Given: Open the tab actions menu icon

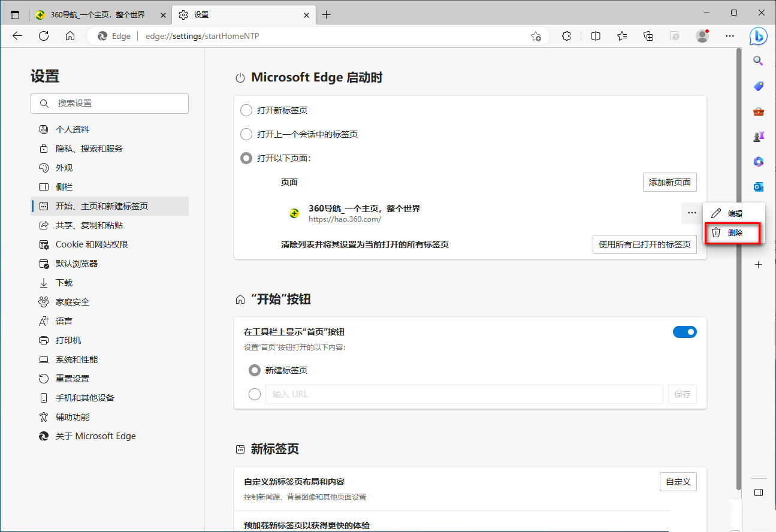Looking at the screenshot, I should point(15,15).
